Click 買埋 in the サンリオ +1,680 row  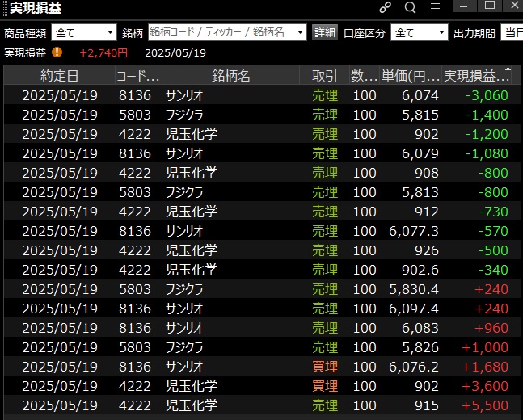click(325, 367)
